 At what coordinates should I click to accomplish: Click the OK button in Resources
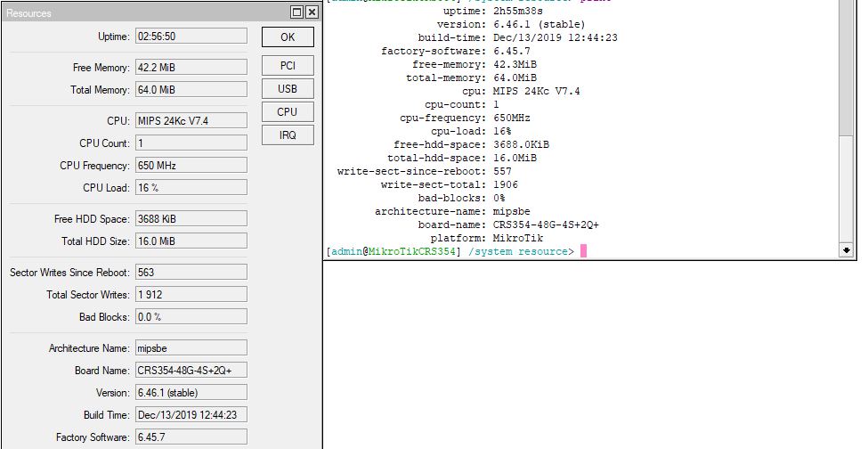pyautogui.click(x=288, y=37)
